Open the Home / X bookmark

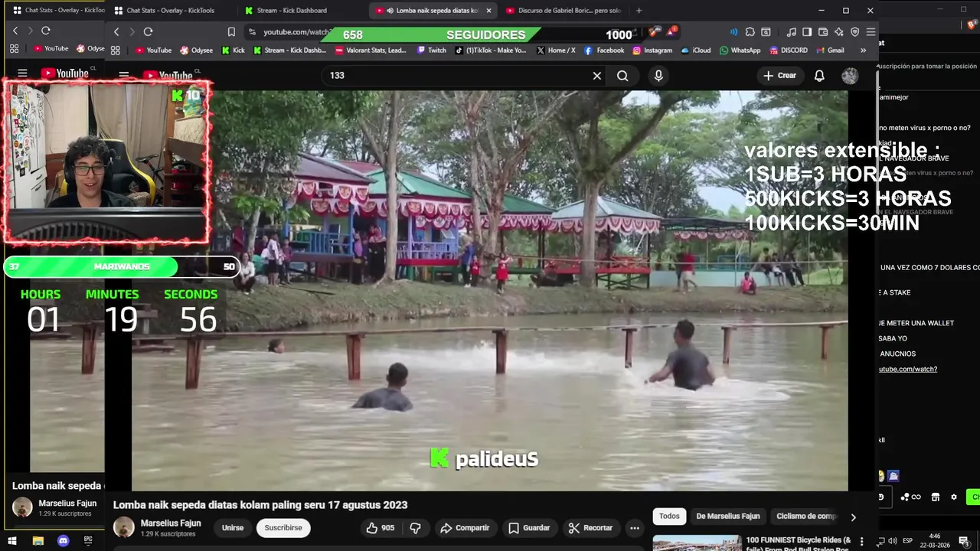coord(556,51)
